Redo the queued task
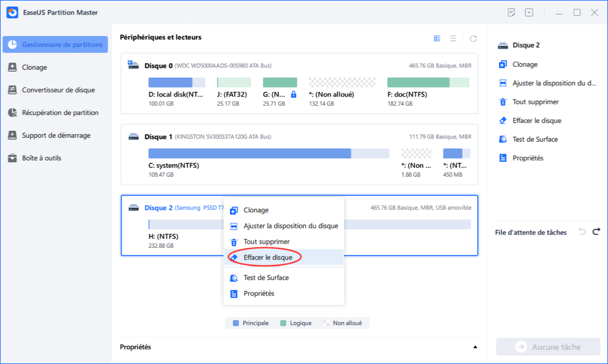Screen dimensions: 608x364 [x=596, y=232]
